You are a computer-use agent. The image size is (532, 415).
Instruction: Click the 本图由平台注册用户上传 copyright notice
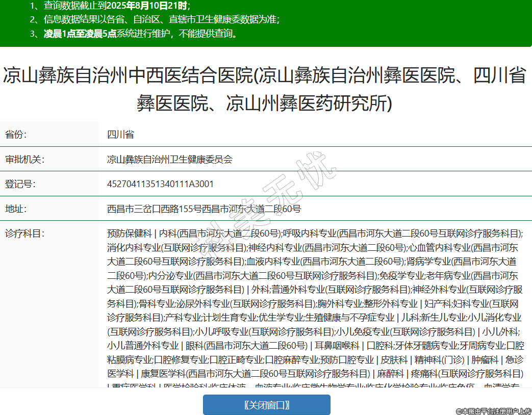point(493,410)
